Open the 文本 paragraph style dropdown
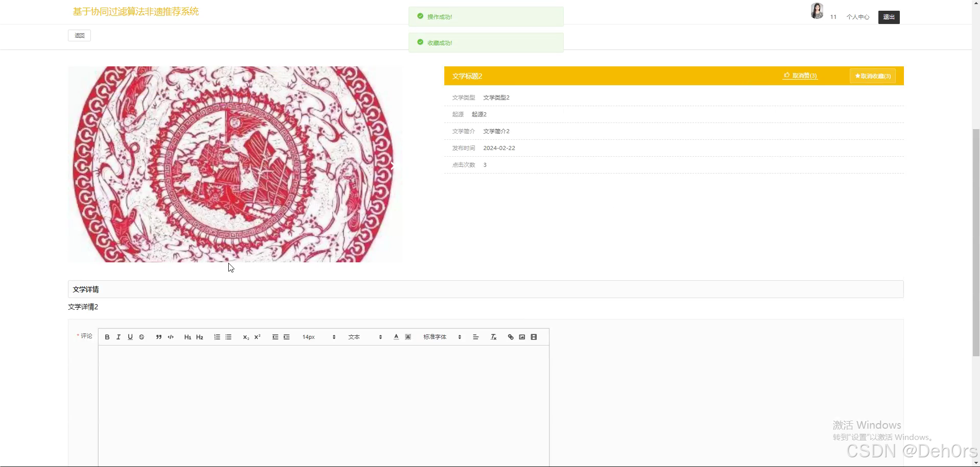The image size is (980, 467). [365, 337]
